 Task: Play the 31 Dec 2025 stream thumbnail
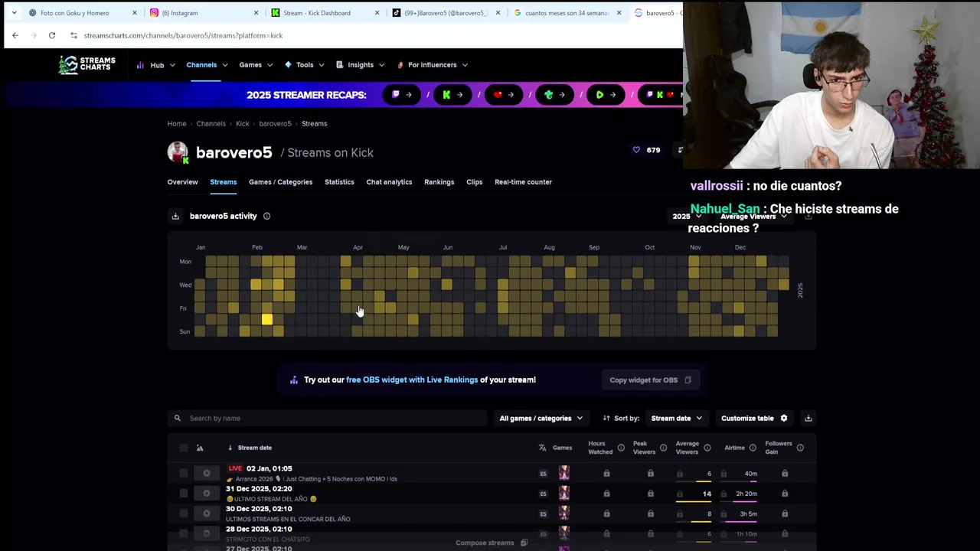point(206,494)
